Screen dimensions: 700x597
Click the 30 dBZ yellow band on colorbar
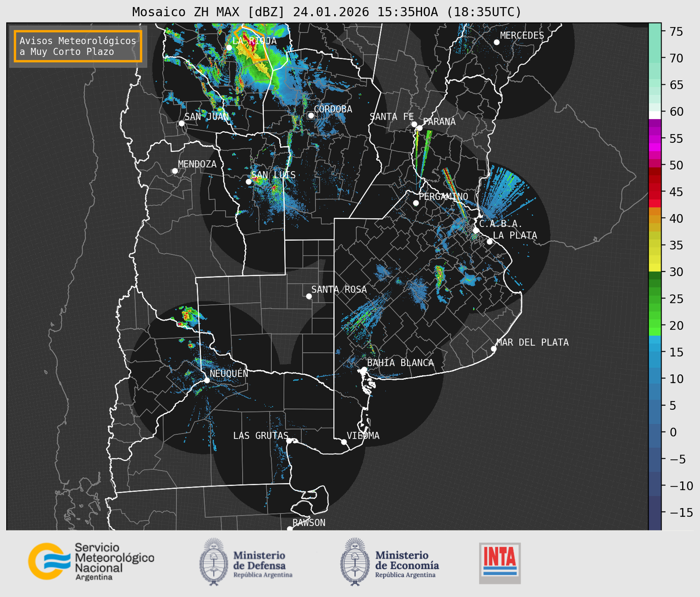coord(655,268)
